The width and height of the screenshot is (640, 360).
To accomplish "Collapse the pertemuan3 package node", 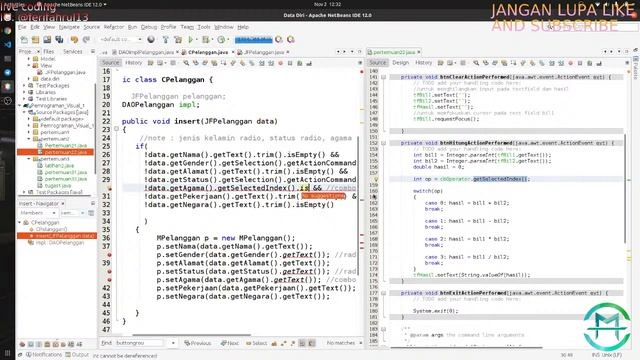I will (x=29, y=159).
